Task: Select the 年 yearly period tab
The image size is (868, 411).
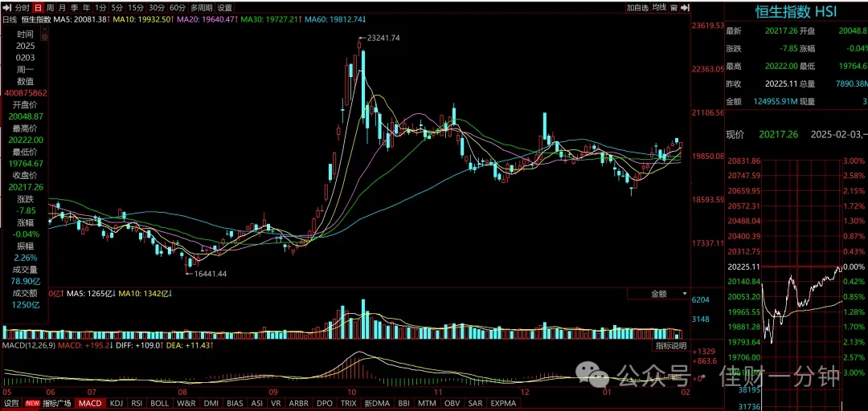Action: pos(86,8)
